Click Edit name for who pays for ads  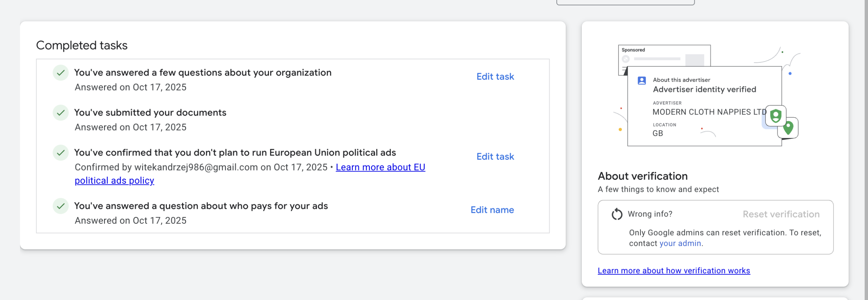tap(492, 210)
